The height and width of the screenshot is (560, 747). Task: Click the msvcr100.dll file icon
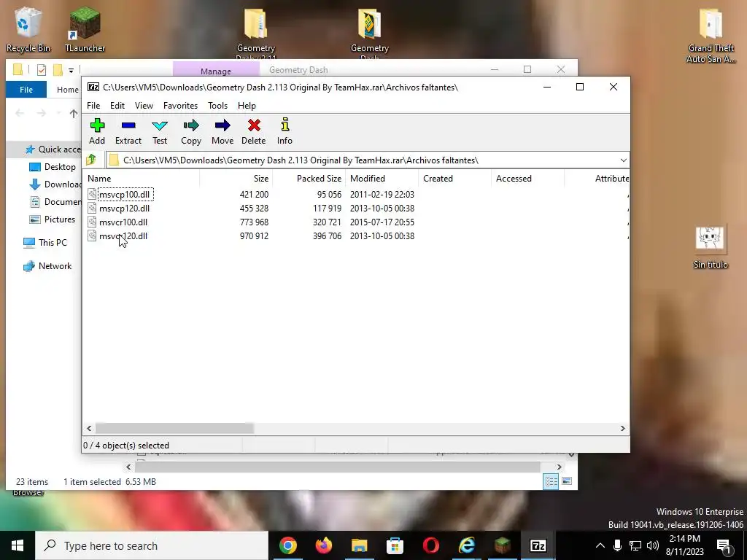click(x=92, y=222)
